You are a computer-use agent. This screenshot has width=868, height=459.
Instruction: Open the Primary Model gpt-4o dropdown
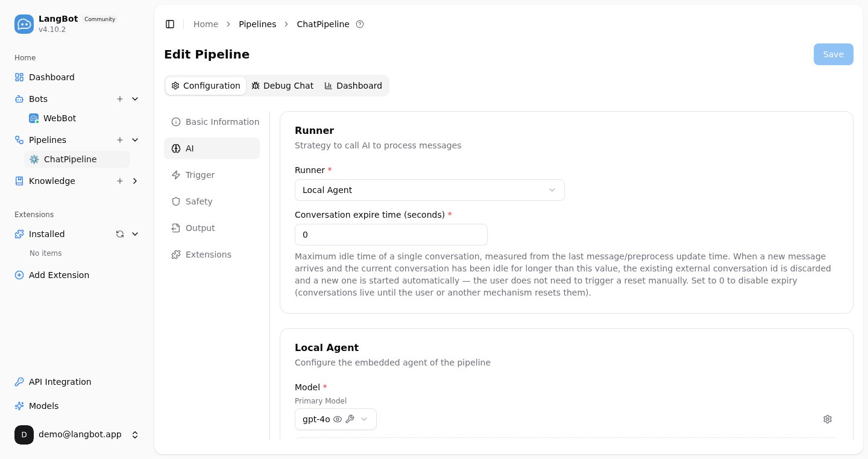(336, 419)
